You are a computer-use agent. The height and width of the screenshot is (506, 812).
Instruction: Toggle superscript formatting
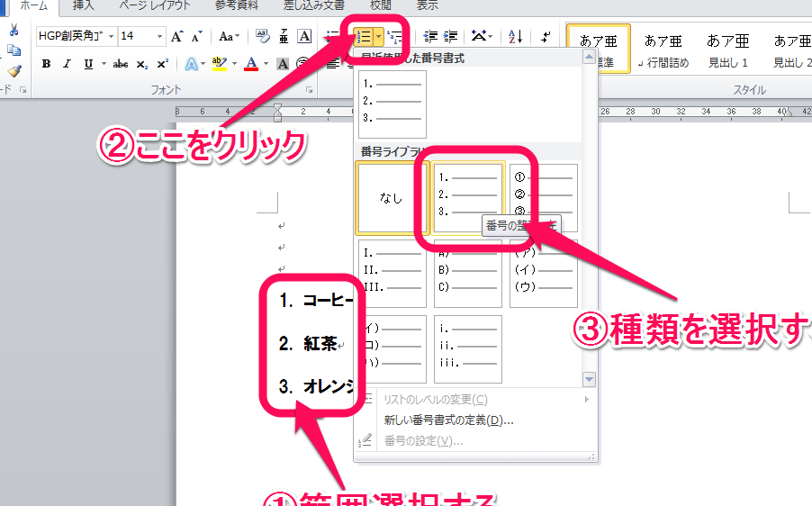(x=163, y=64)
